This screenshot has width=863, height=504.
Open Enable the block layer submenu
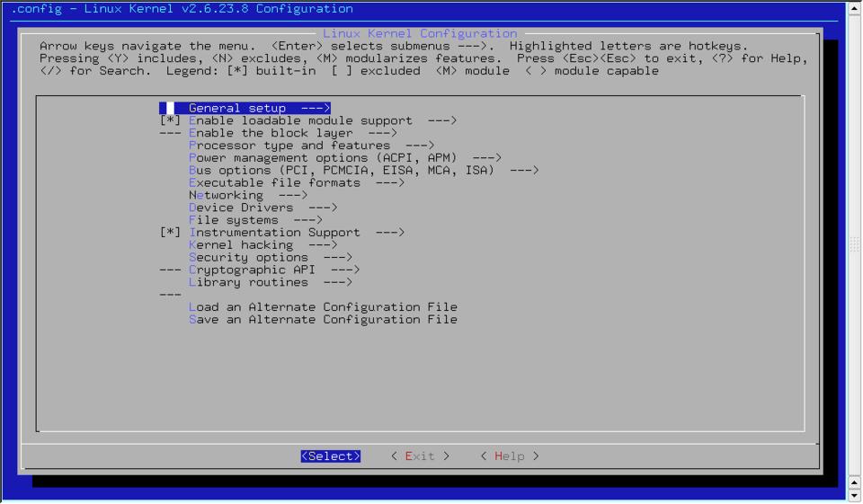click(293, 133)
